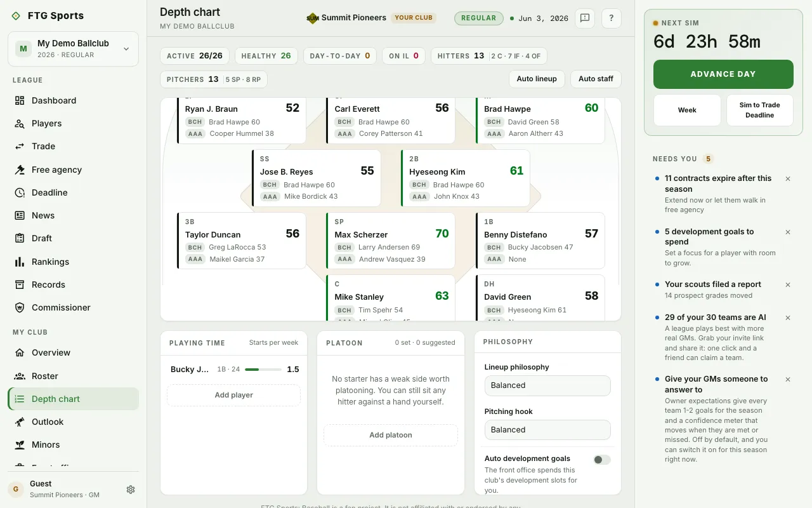Click the Advance Day button
The image size is (812, 508).
pyautogui.click(x=723, y=74)
